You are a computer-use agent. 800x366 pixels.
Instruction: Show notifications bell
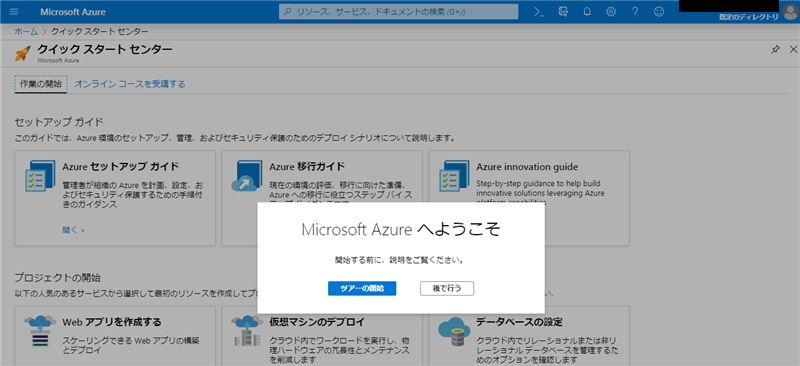pyautogui.click(x=587, y=12)
